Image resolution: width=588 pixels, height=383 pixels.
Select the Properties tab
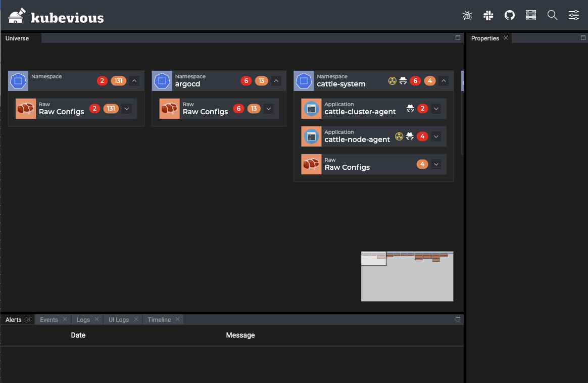485,38
